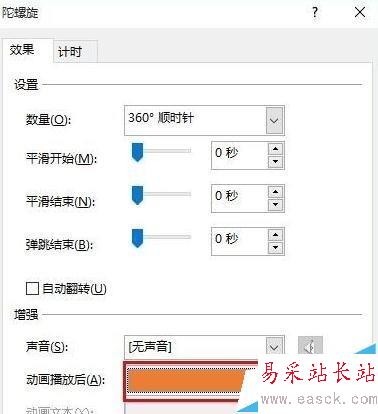
Task: Click the 弹跳结束 seconds input field
Action: tap(240, 241)
